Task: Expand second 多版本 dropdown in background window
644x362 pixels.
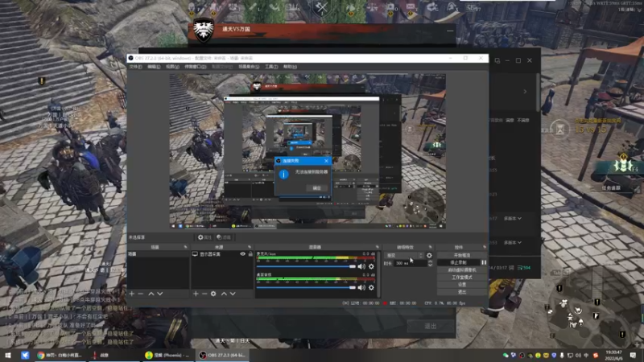Action: click(513, 243)
